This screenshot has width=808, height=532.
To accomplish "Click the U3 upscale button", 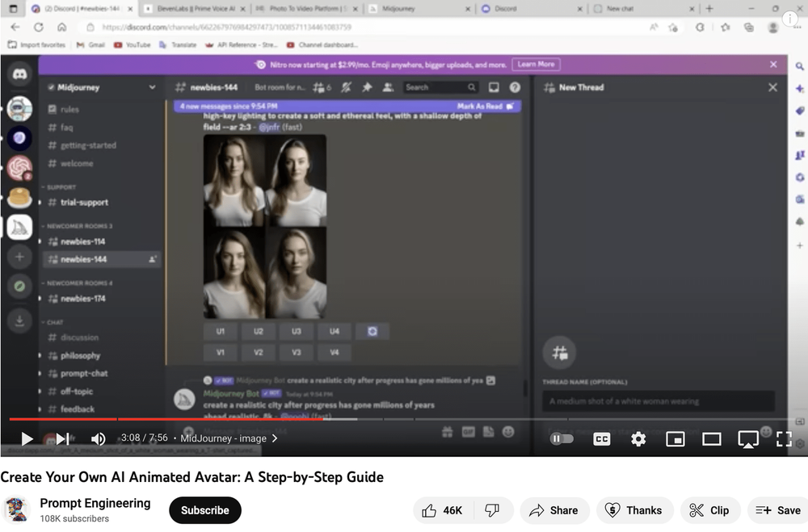I will pos(297,331).
